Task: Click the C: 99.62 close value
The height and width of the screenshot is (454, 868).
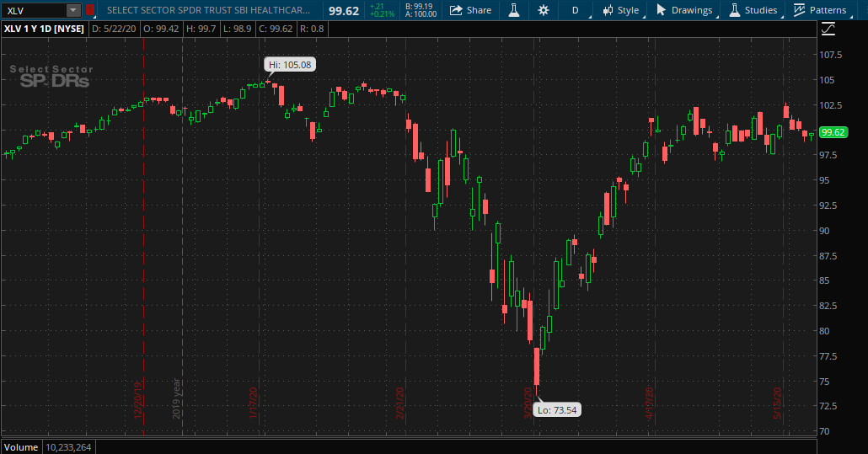Action: [x=276, y=29]
